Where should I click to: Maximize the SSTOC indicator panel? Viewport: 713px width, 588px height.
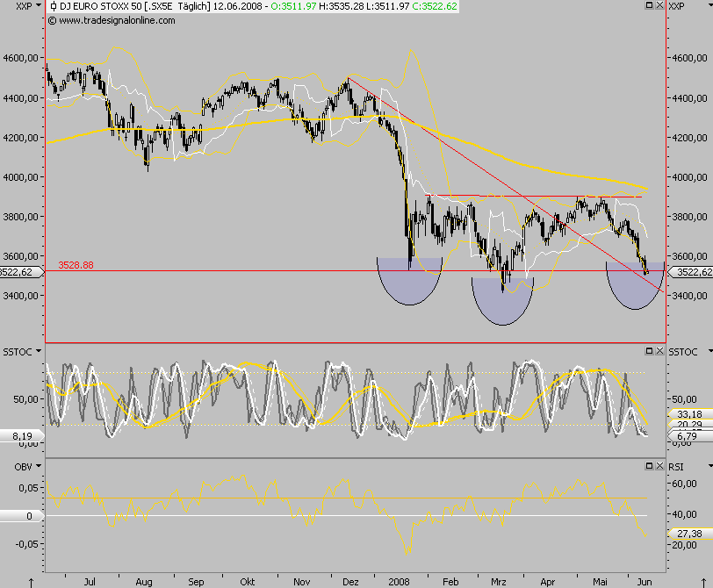[650, 351]
